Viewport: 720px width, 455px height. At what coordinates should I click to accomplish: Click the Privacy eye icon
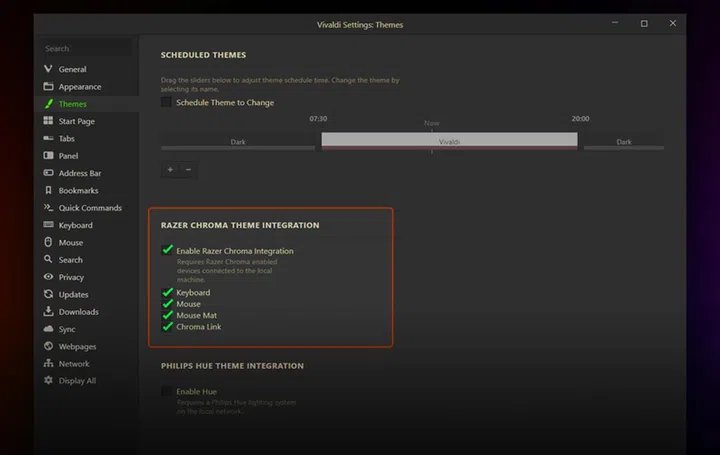point(48,277)
